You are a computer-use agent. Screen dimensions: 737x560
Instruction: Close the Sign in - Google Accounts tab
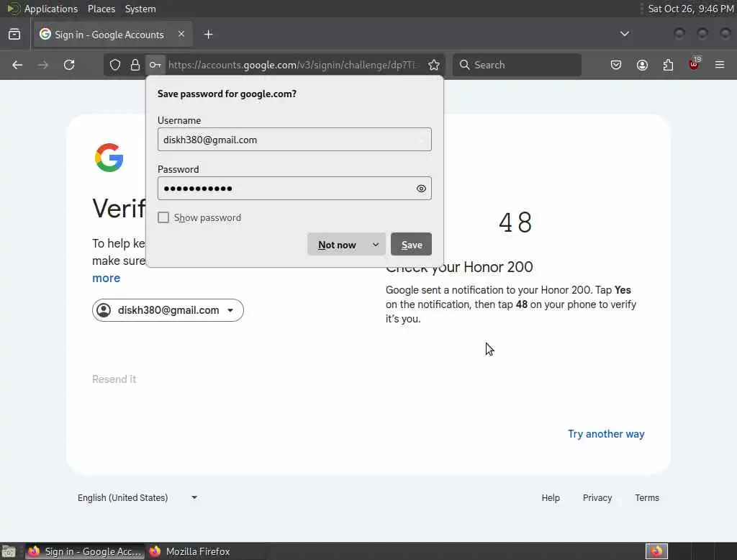click(181, 34)
